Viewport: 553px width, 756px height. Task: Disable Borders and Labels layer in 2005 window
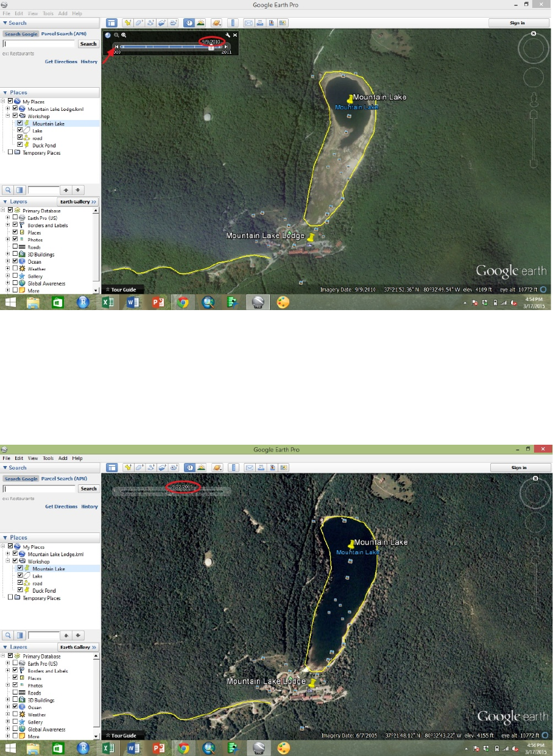pyautogui.click(x=15, y=671)
